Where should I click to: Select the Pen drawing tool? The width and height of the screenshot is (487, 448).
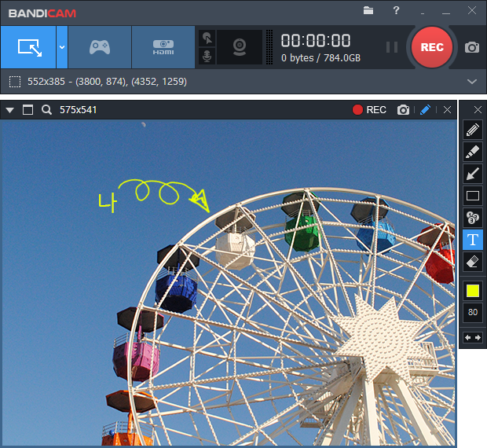472,130
